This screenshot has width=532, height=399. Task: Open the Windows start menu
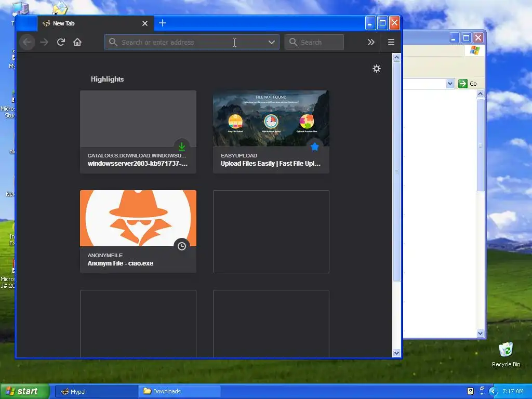click(x=24, y=391)
